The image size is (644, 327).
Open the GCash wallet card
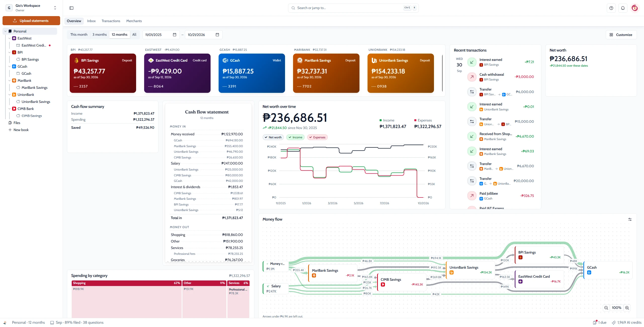252,73
